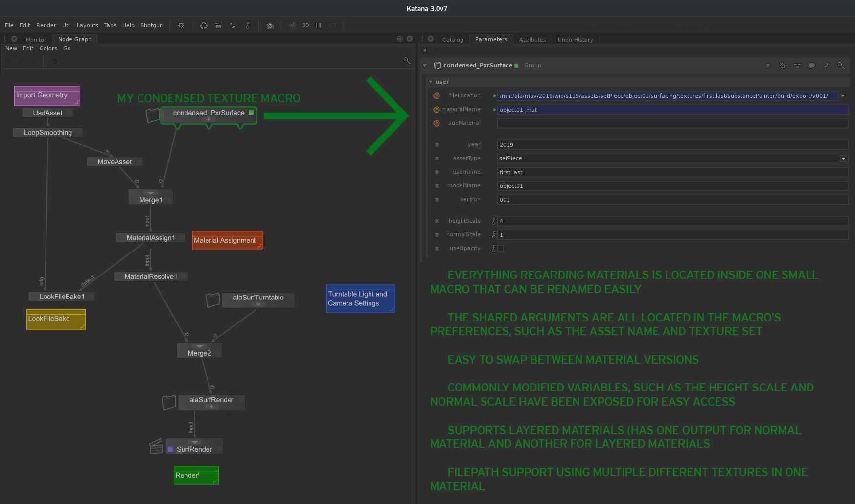This screenshot has width=855, height=504.
Task: Select the MaterialAssign1 node
Action: [150, 238]
